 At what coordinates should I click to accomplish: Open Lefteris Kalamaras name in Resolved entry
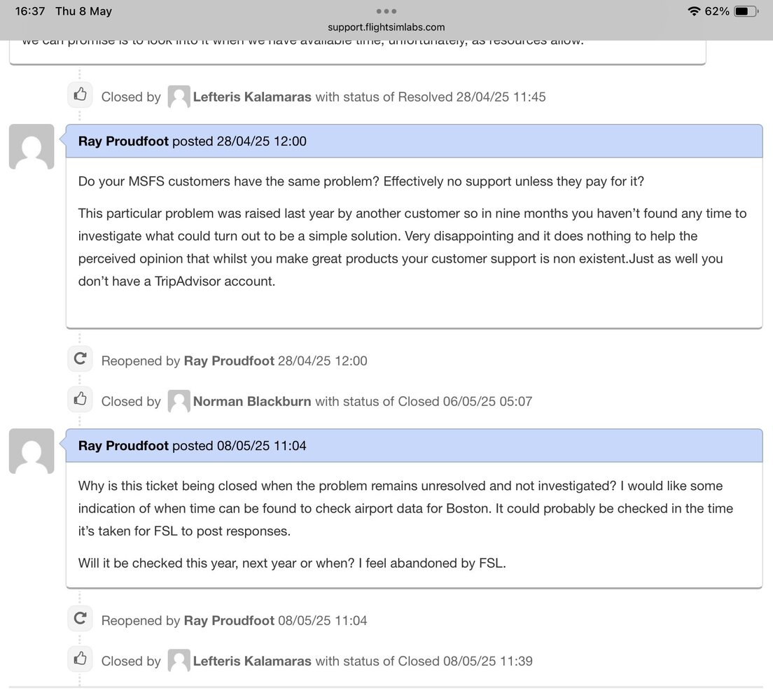pos(252,97)
